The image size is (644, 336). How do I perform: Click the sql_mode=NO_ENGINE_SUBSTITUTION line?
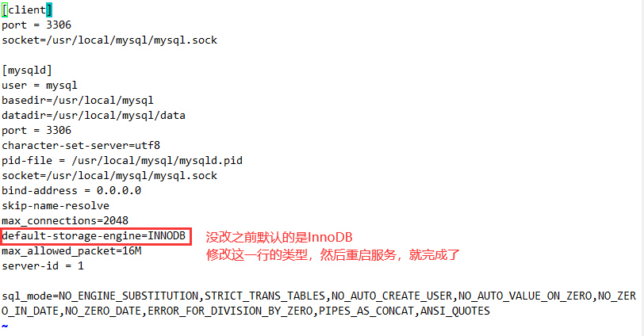click(319, 304)
